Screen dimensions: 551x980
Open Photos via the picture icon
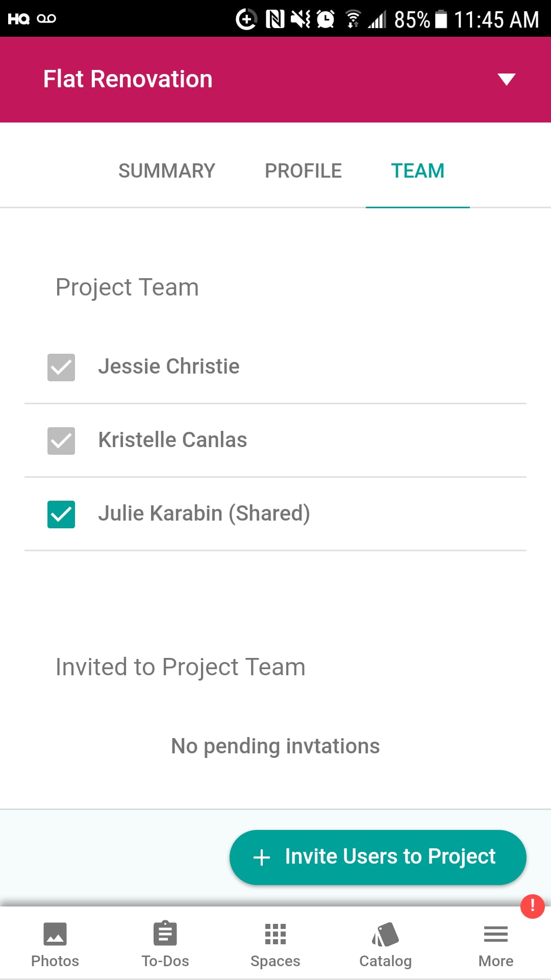[x=55, y=934]
